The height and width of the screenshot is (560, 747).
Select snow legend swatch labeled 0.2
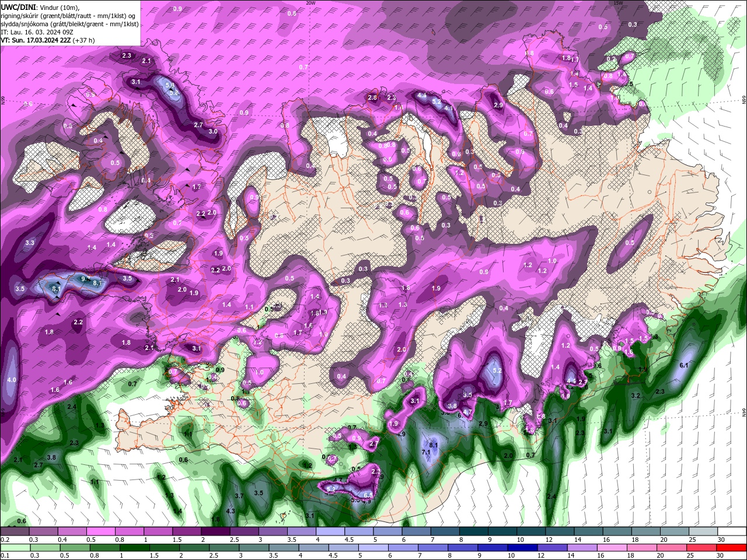15,531
